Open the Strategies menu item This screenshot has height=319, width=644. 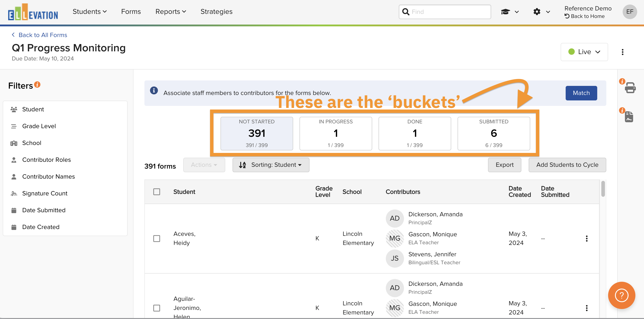pyautogui.click(x=216, y=12)
